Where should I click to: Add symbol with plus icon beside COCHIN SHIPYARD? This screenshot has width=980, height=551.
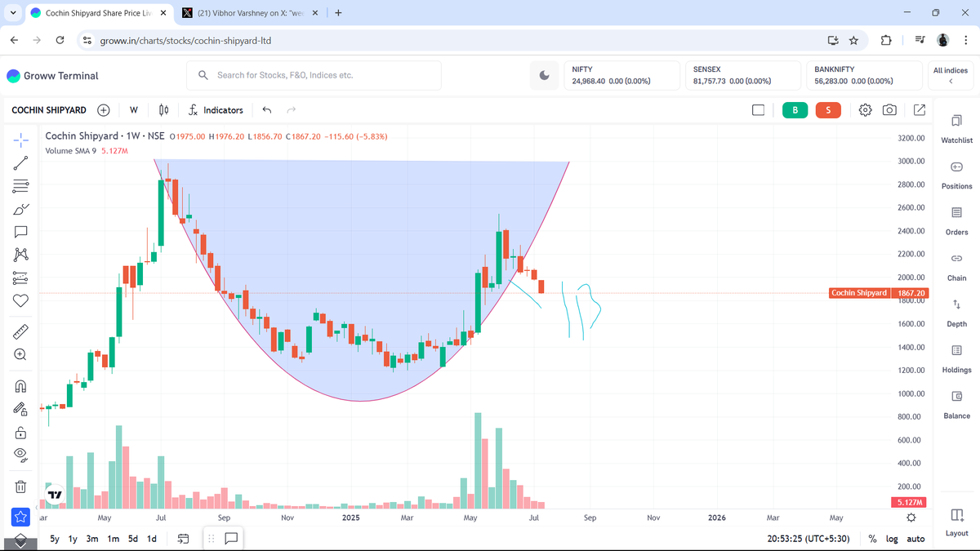(104, 110)
